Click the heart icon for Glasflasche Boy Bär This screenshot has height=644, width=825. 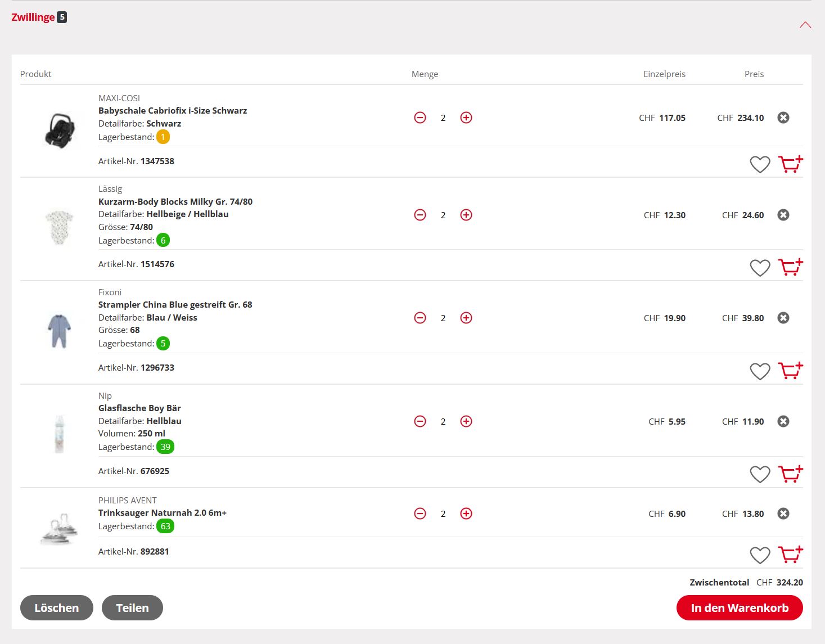(x=760, y=475)
